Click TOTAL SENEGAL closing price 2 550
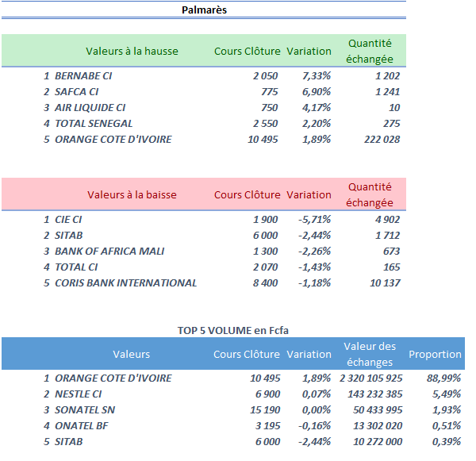Screen dimensions: 476x461 265,123
